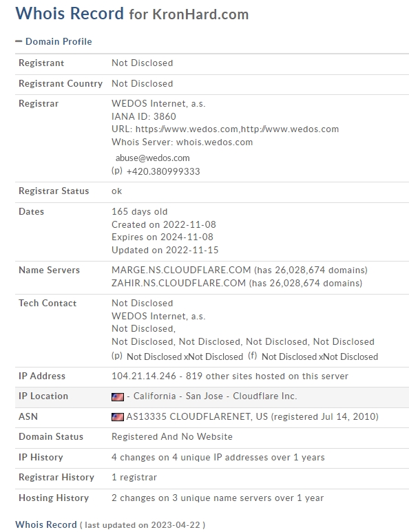409x532 pixels.
Task: Click the Tech Contact phone (p) icon
Action: pyautogui.click(x=117, y=356)
